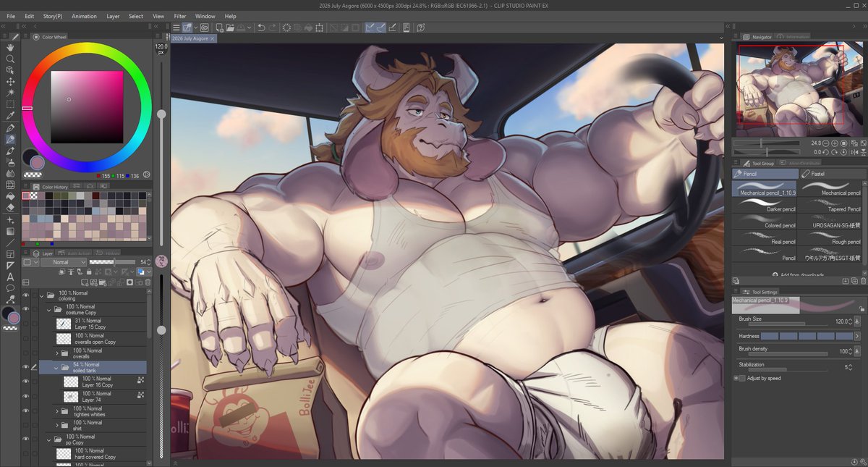Click New layer folder icon
Screen dimensions: 868x467
tap(102, 282)
